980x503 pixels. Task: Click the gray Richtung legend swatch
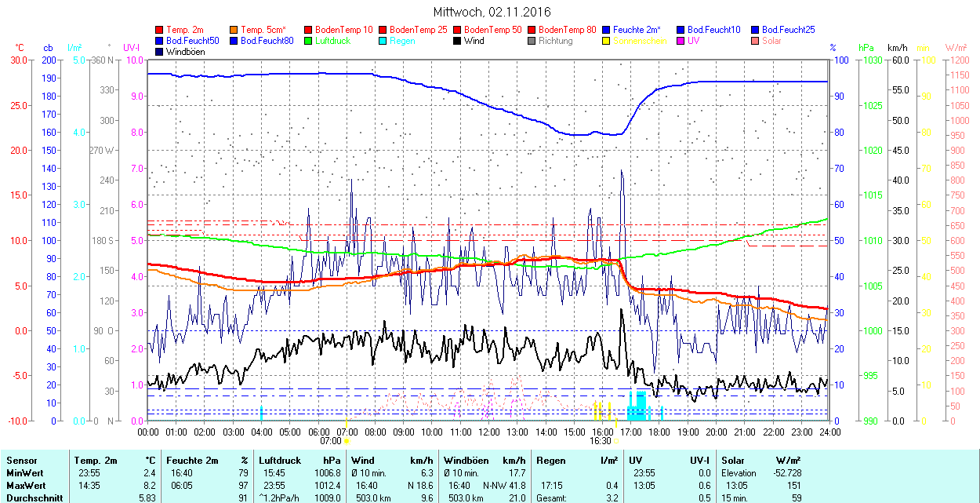pyautogui.click(x=532, y=41)
